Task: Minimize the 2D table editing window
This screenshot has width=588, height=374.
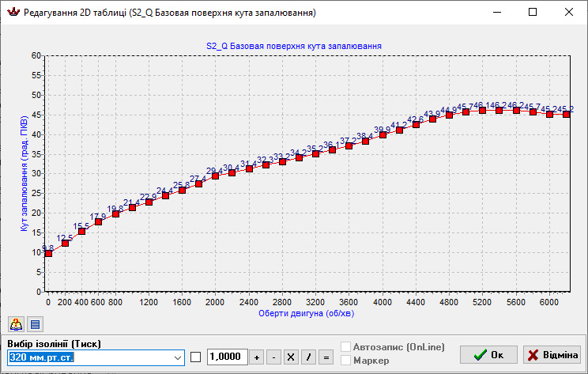Action: tap(497, 12)
